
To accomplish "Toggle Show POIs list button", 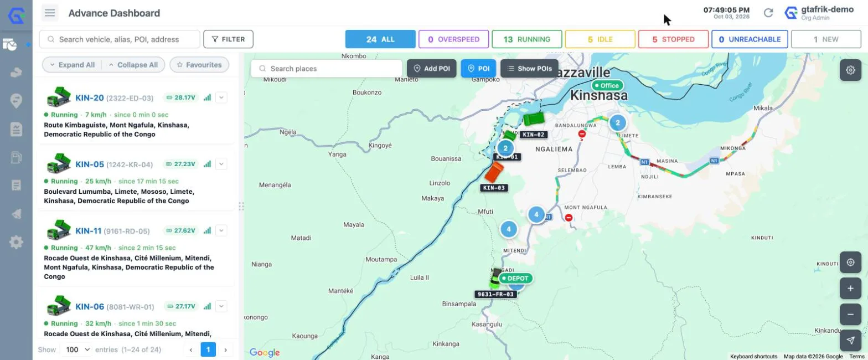I will (x=529, y=69).
